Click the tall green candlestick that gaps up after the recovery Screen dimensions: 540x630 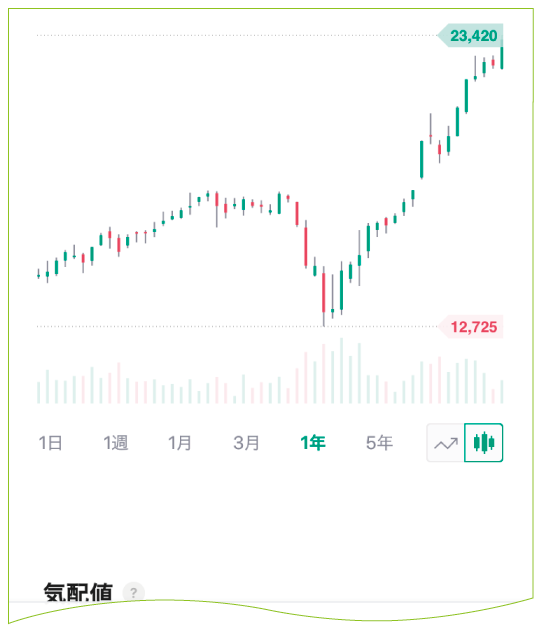click(421, 160)
